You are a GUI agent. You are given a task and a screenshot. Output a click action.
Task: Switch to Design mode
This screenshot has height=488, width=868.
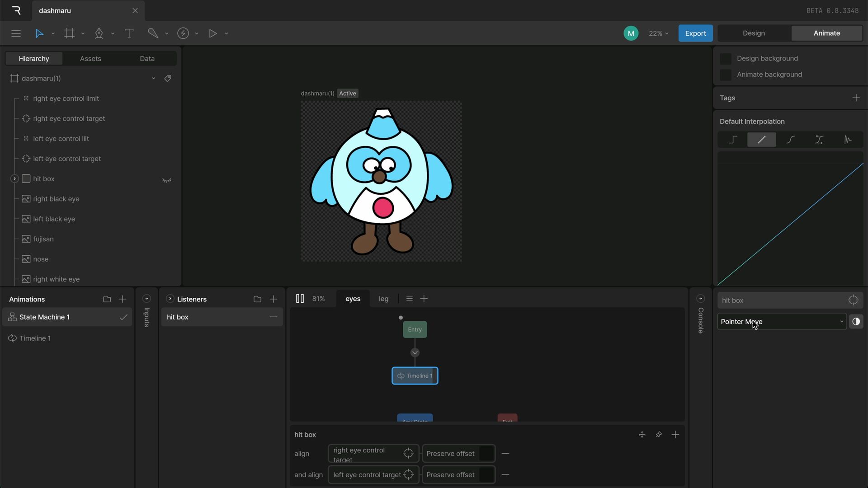pos(754,33)
